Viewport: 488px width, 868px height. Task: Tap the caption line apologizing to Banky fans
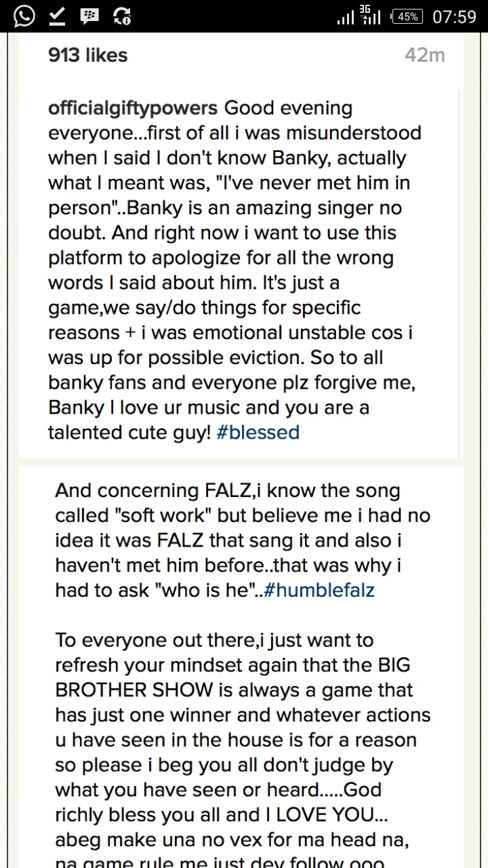pos(232,382)
